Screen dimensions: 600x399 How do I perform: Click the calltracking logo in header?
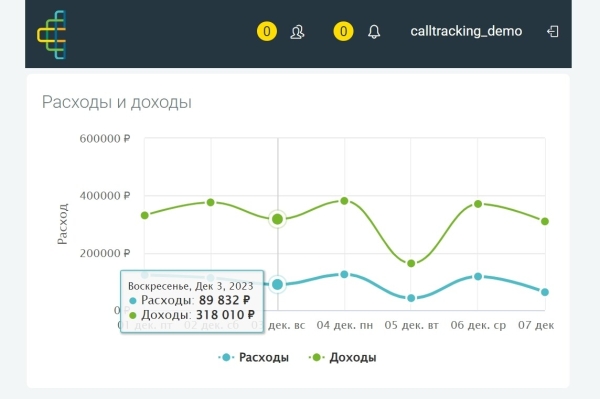[x=52, y=34]
